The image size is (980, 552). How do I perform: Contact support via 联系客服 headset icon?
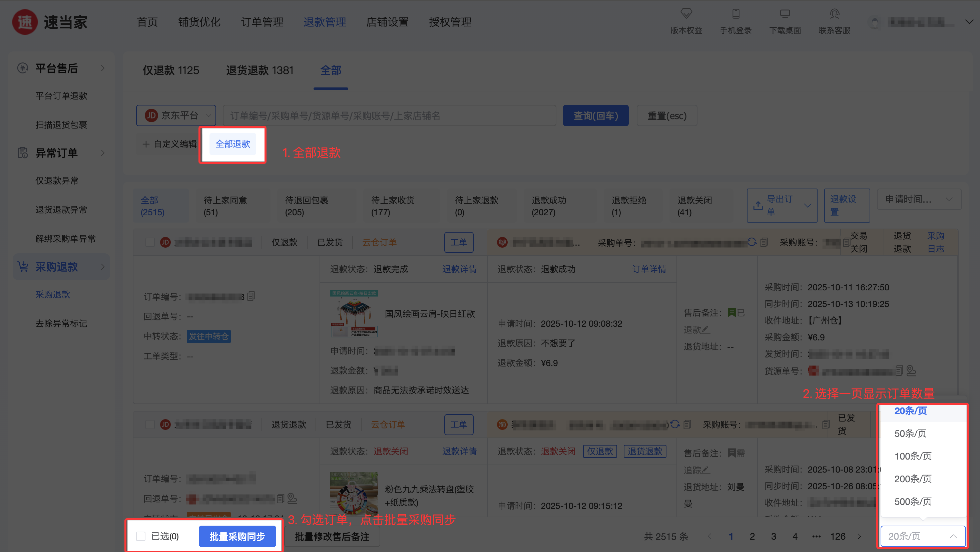(834, 14)
